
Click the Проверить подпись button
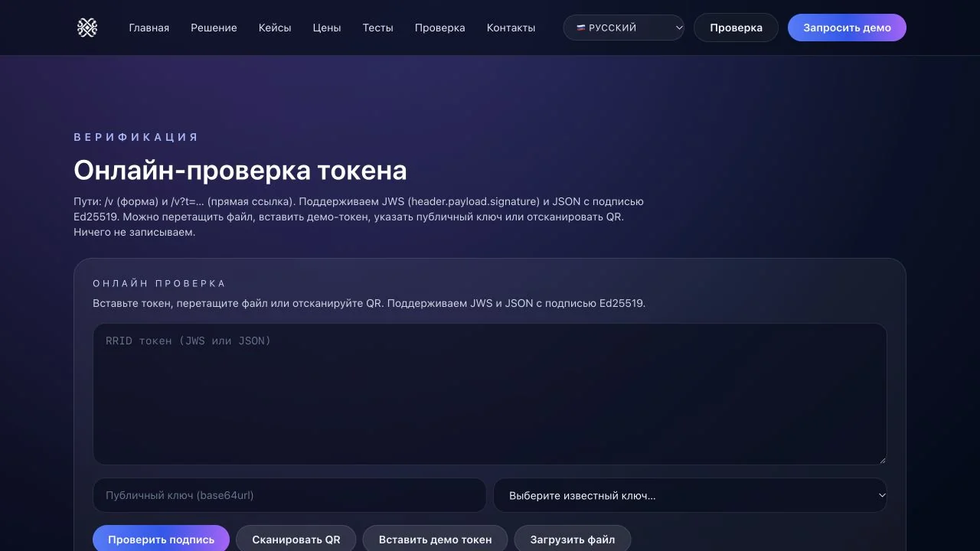(162, 540)
